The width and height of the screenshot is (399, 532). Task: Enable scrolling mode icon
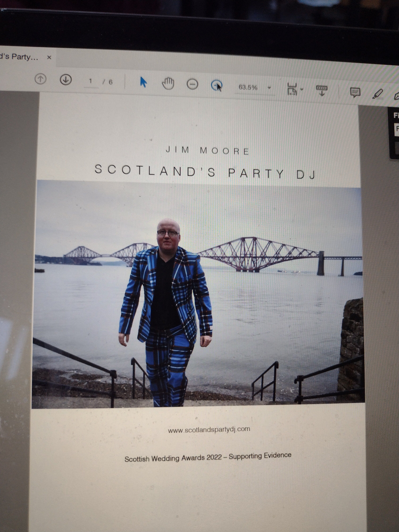pyautogui.click(x=322, y=90)
